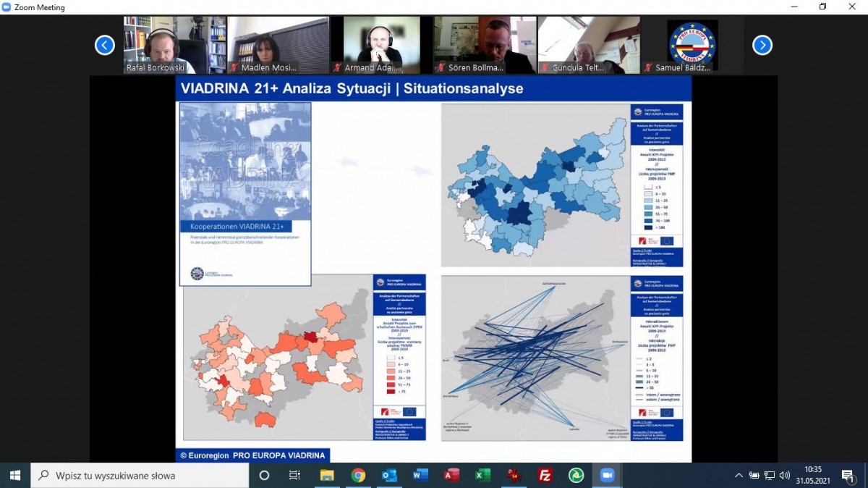Select Rafal Borkowski's video tile

[175, 46]
